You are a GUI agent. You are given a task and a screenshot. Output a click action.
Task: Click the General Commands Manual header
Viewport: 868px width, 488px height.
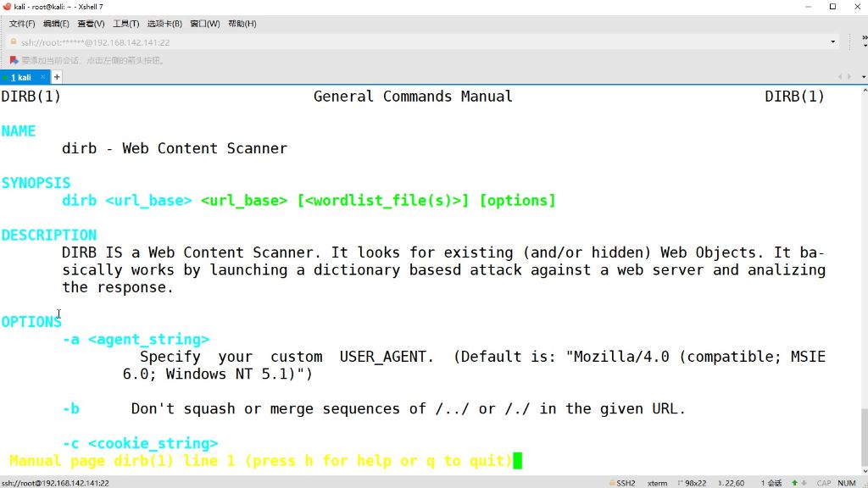[413, 97]
